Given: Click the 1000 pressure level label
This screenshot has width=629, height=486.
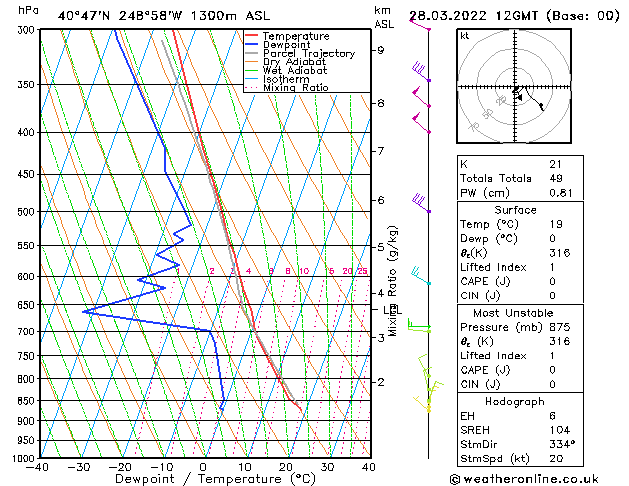Looking at the screenshot, I should tap(25, 458).
